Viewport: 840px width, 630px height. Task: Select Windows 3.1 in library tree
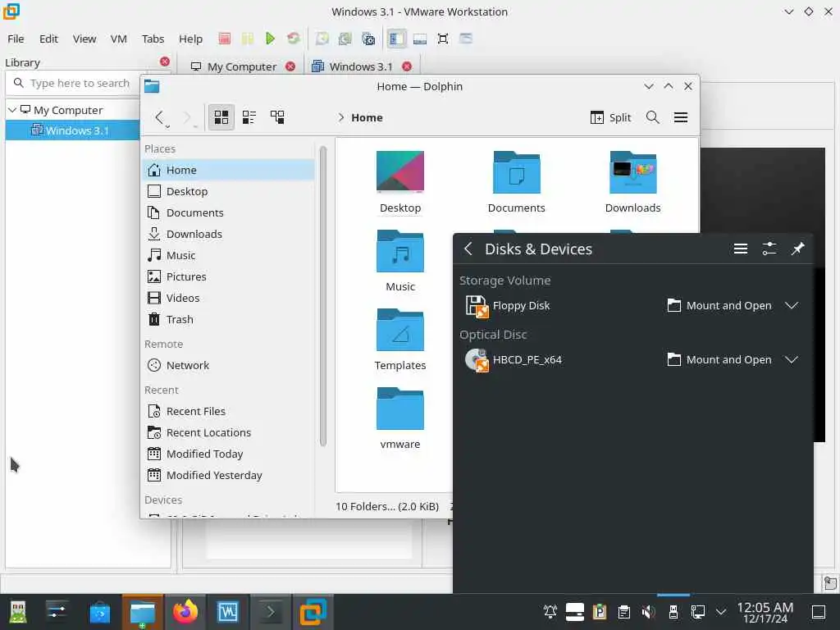[x=73, y=130]
